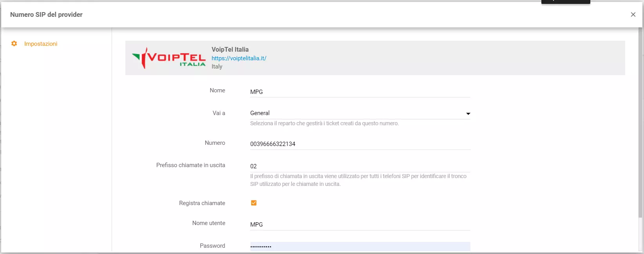The height and width of the screenshot is (254, 644).
Task: Click the Nome field containing MPG
Action: point(360,92)
